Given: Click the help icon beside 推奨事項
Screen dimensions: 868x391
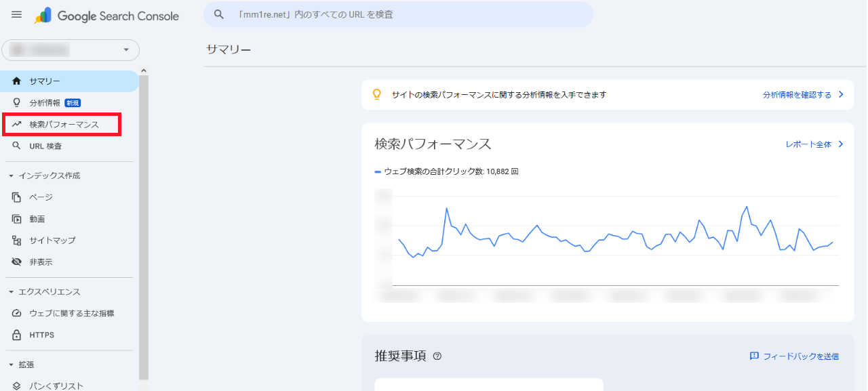Looking at the screenshot, I should click(x=437, y=356).
